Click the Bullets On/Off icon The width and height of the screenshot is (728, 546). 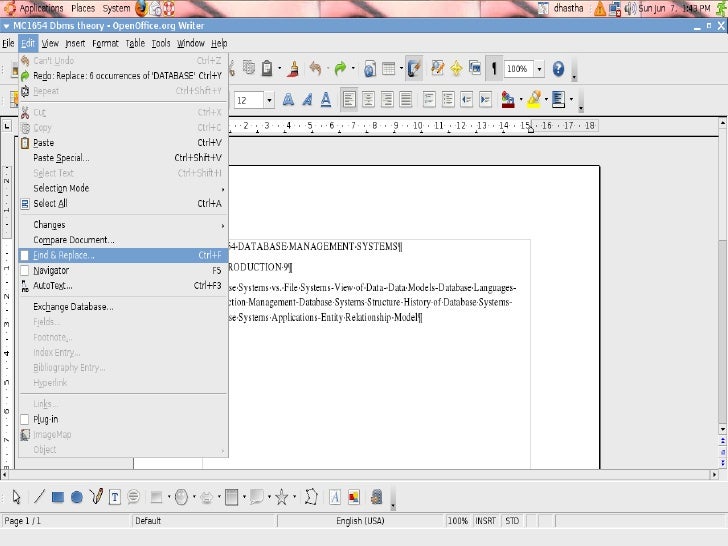448,99
